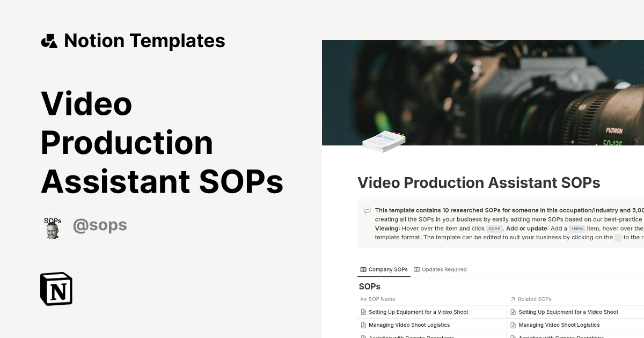Click the arrow icon on Related SOPs column
This screenshot has height=338, width=644.
click(x=513, y=299)
